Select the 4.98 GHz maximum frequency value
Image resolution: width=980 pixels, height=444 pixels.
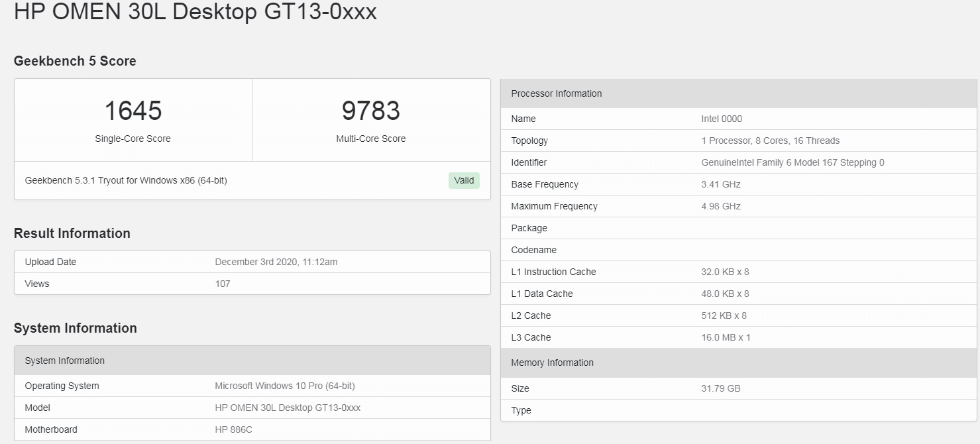click(721, 206)
